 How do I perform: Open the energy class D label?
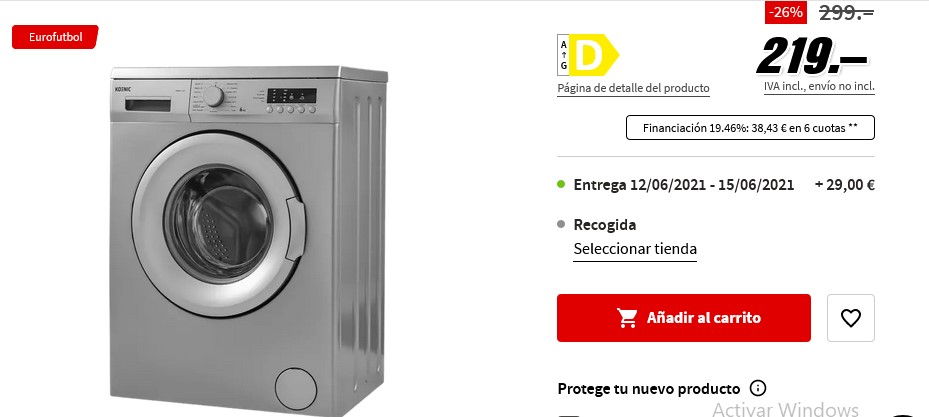588,54
